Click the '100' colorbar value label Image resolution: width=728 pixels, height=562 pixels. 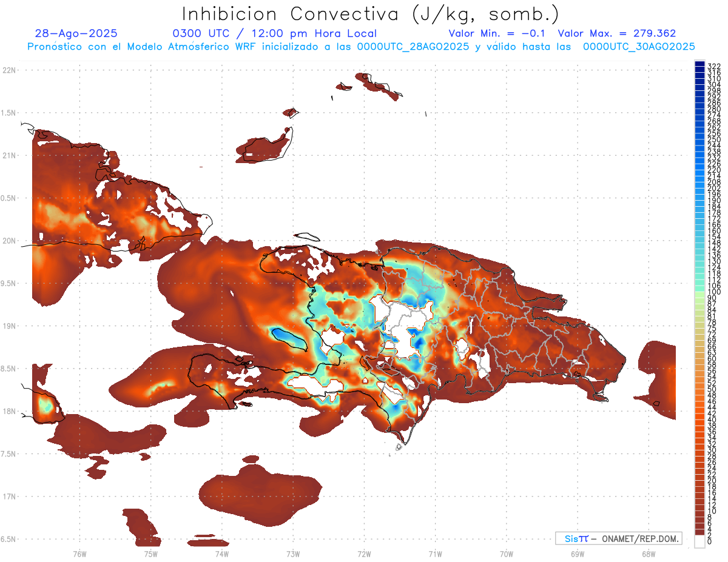point(713,292)
